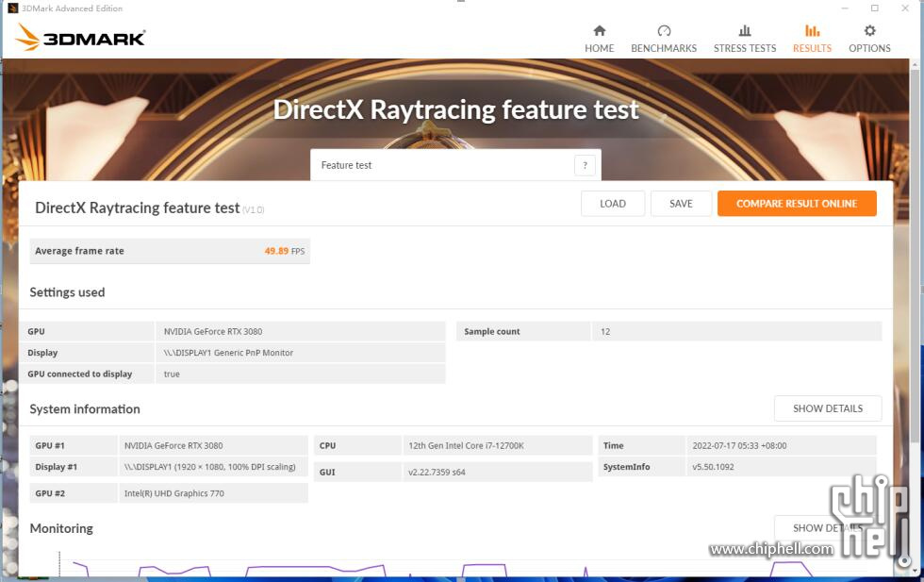
Task: Show details for System information
Action: point(828,408)
